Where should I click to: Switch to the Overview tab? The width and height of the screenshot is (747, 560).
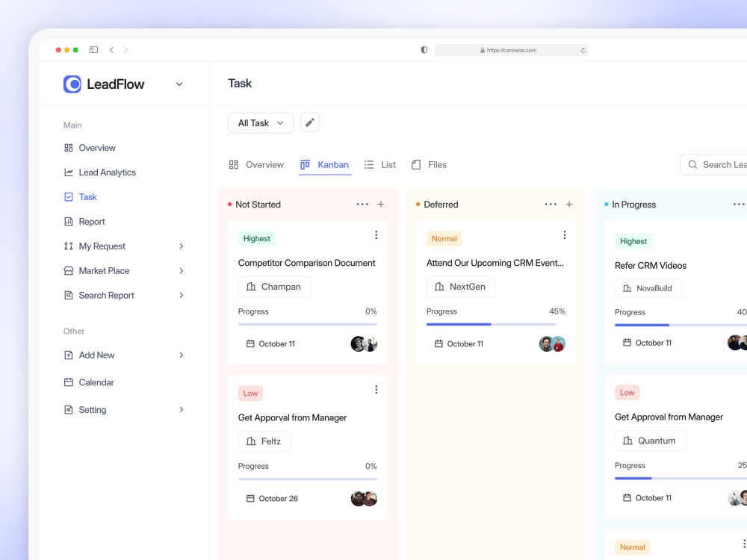(x=256, y=165)
